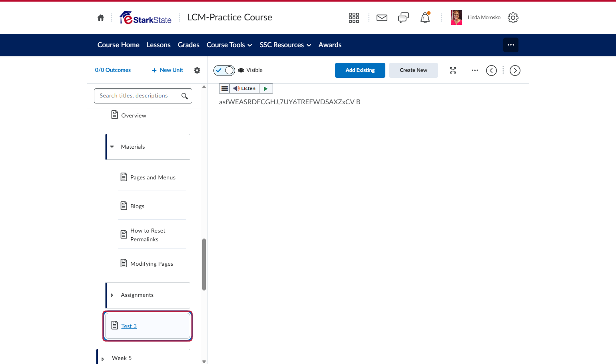Toggle the Visible visibility switch
Screen dimensions: 616x364
(x=224, y=70)
